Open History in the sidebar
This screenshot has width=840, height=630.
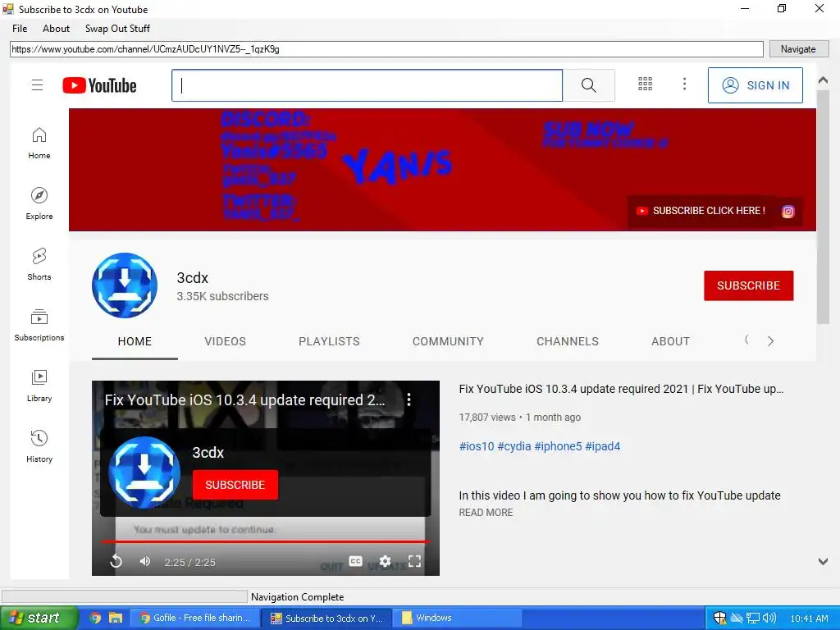click(39, 446)
